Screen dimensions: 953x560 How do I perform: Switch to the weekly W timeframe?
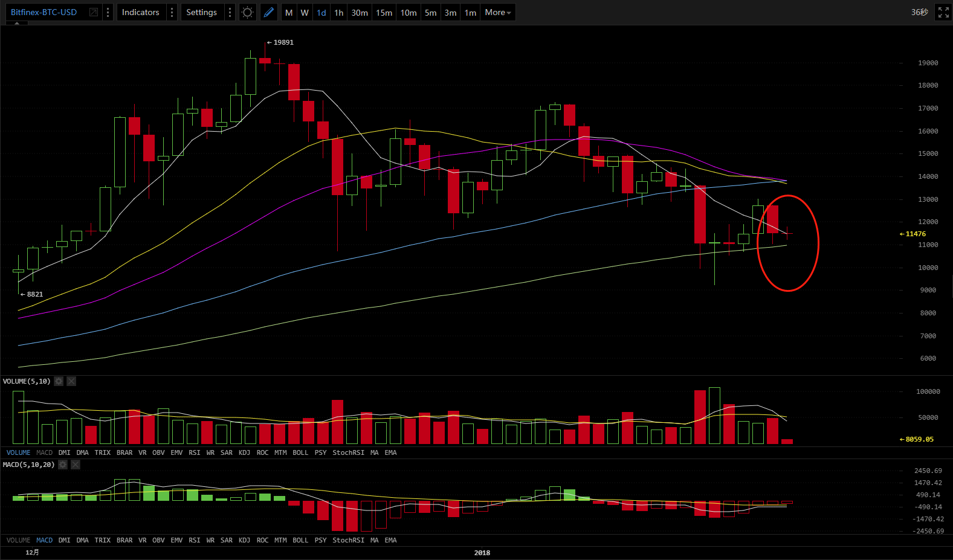[305, 13]
